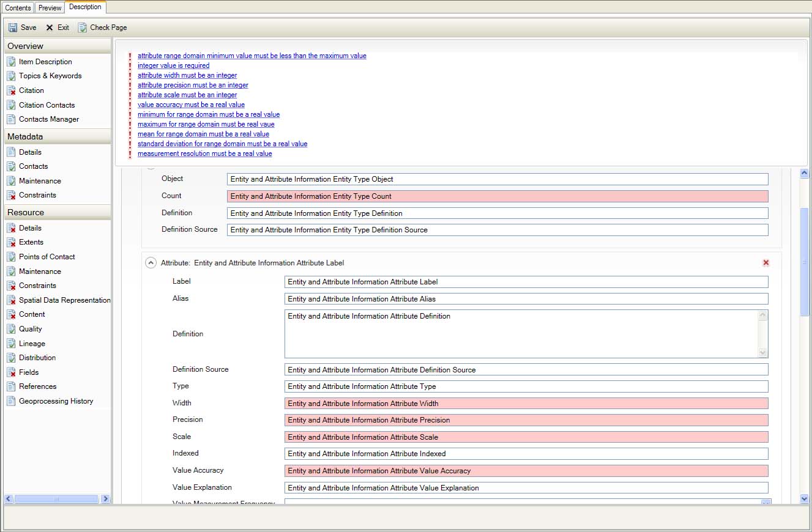
Task: Open 'minimum for range domain' error link
Action: [209, 114]
